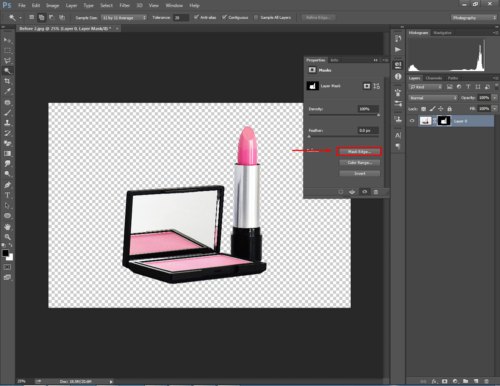Select the Rectangular Marquee tool
Image resolution: width=500 pixels, height=386 pixels.
pos(7,50)
